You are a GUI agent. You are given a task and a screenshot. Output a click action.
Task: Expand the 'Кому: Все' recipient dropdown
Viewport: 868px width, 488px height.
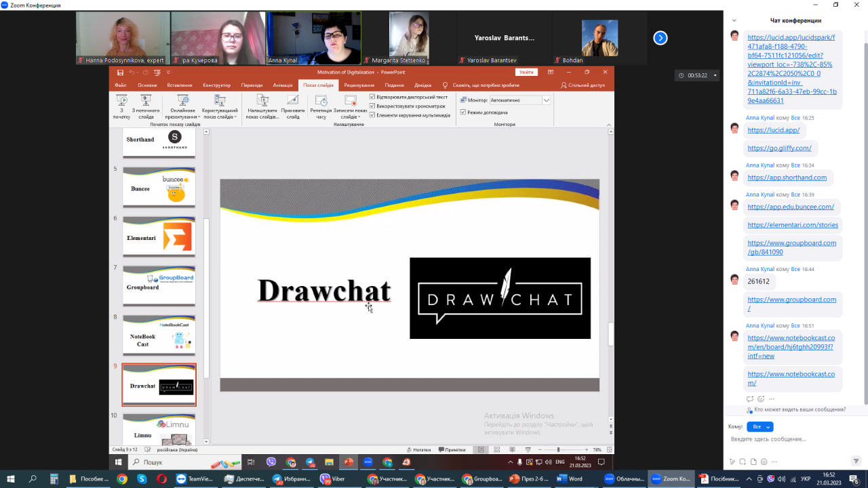click(x=759, y=427)
